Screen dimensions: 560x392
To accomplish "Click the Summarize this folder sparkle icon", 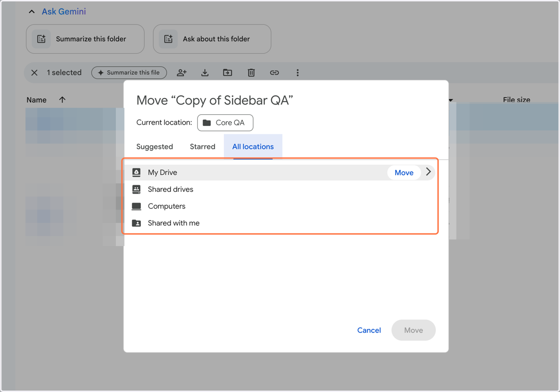I will point(41,39).
